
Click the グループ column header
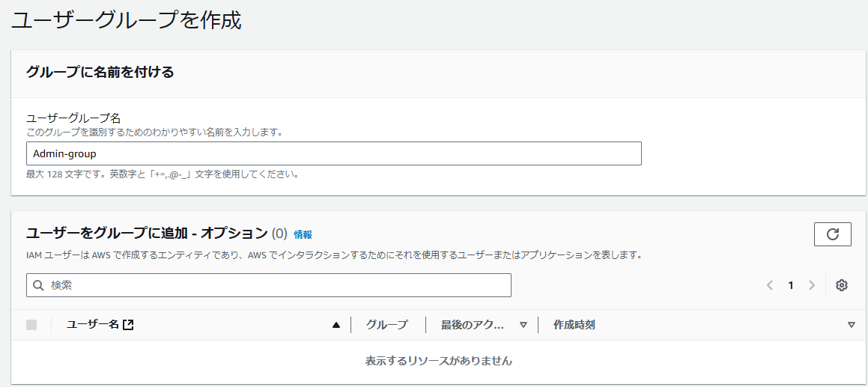[x=386, y=325]
